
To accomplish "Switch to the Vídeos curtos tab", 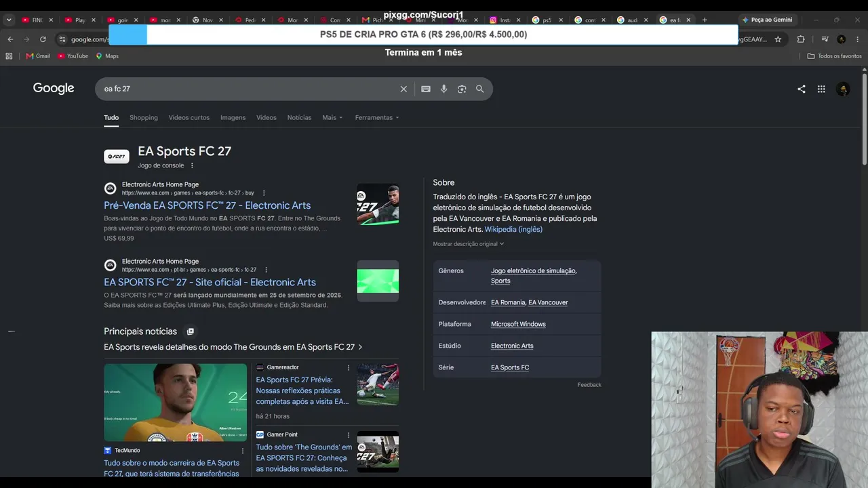I will [189, 117].
